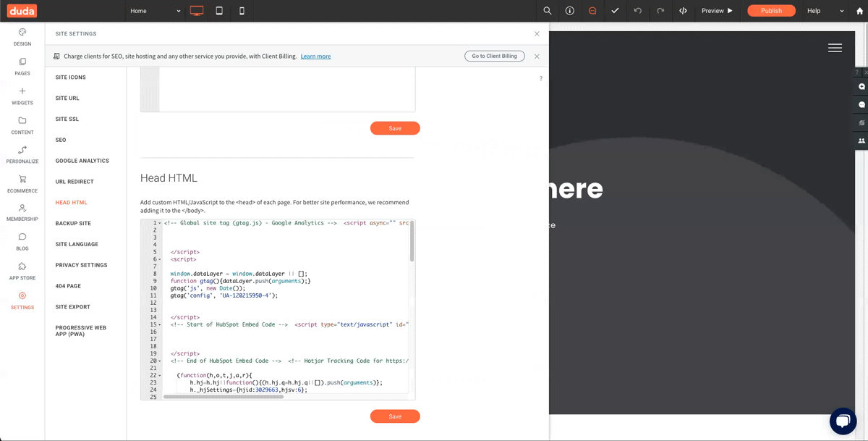Image resolution: width=868 pixels, height=441 pixels.
Task: Click the duda logo
Action: tap(22, 11)
